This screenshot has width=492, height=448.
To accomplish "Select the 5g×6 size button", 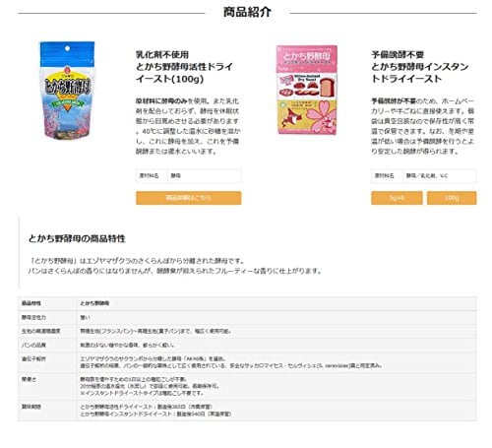I will 397,198.
